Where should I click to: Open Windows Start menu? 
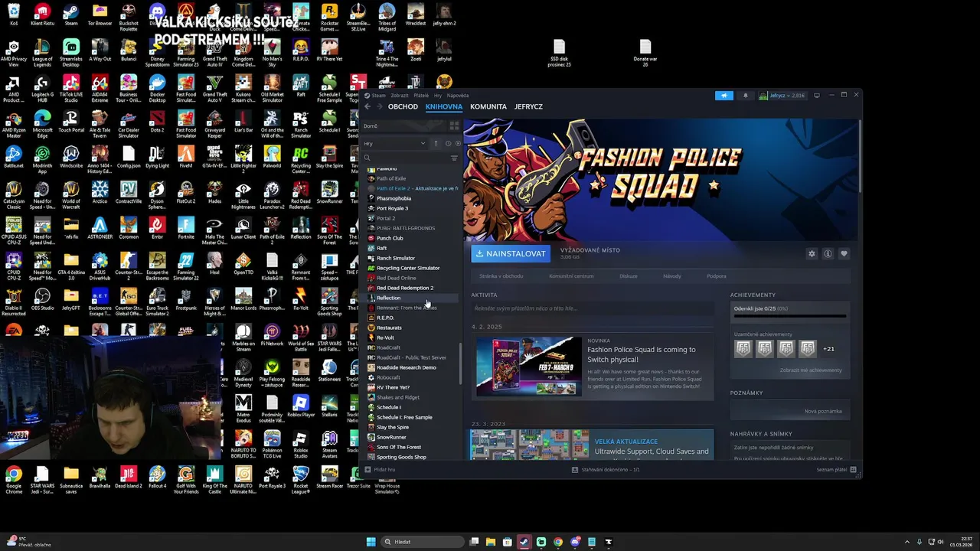pyautogui.click(x=371, y=542)
